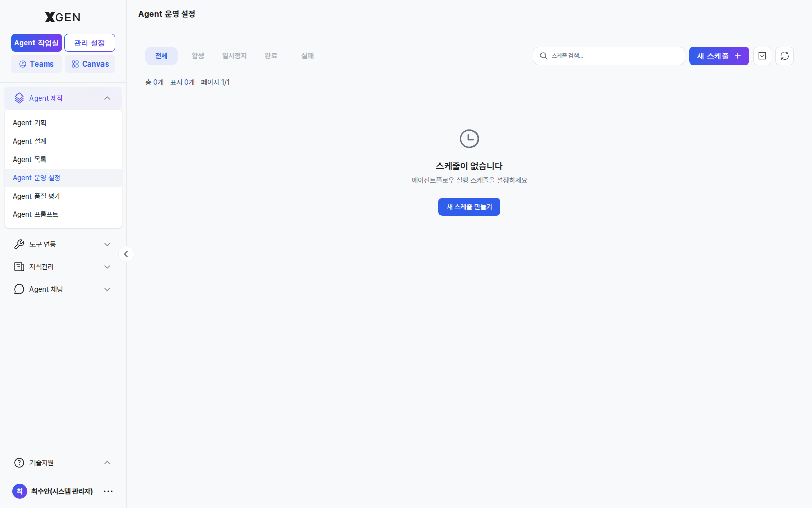The width and height of the screenshot is (812, 508).
Task: Expand the 도구 연동 chevron
Action: coord(107,244)
